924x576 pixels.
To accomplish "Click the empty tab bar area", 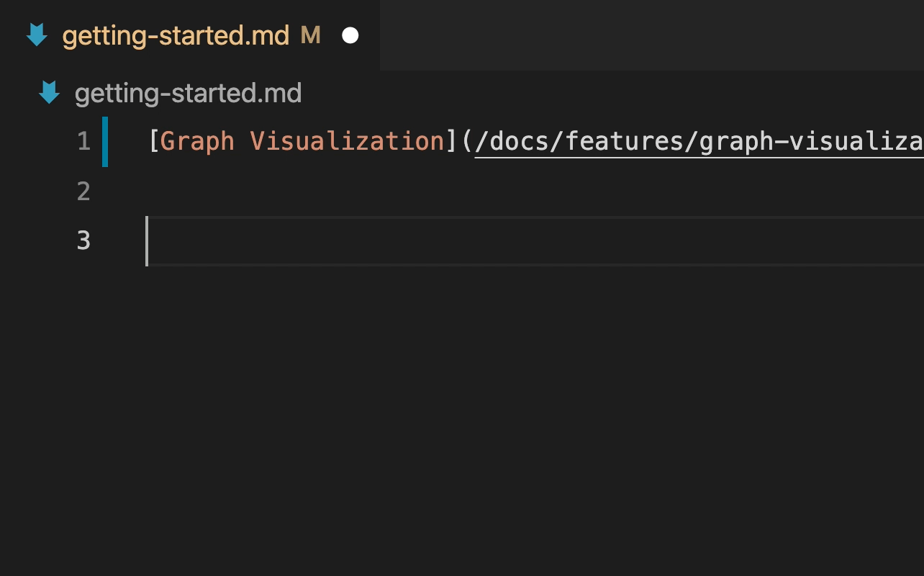I will [648, 35].
